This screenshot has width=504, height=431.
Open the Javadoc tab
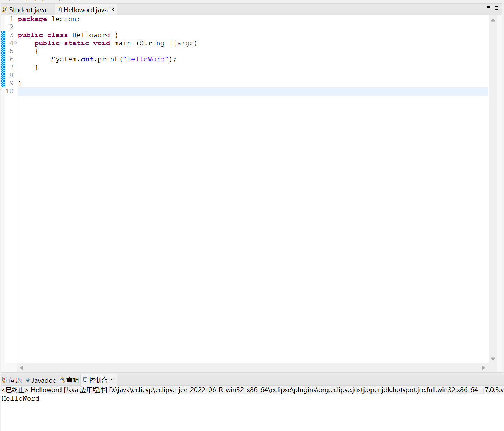tap(41, 380)
